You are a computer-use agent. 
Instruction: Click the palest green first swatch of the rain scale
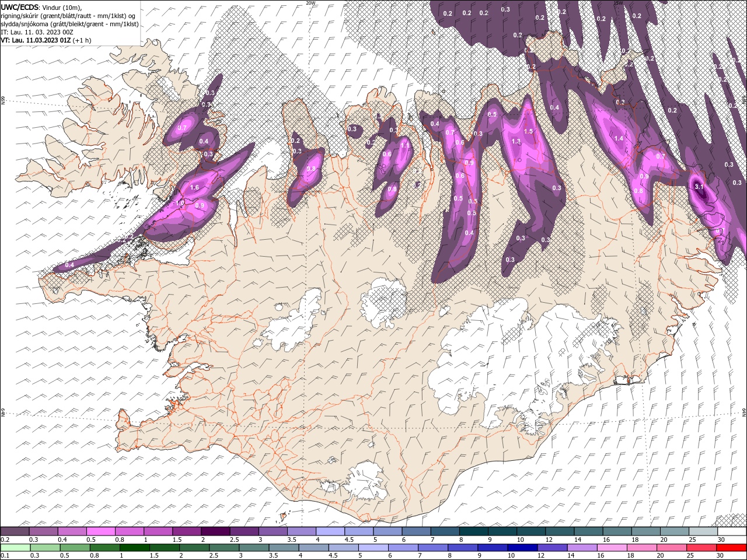pos(15,548)
